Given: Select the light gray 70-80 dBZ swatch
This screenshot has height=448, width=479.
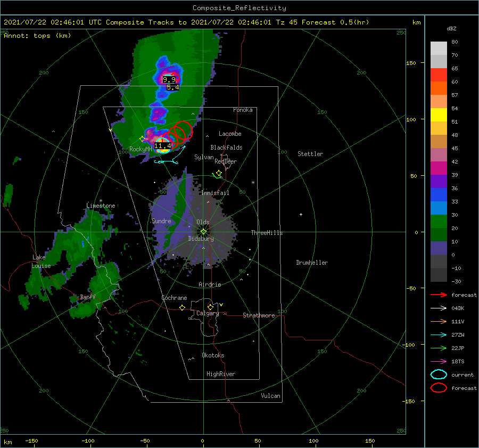Looking at the screenshot, I should pos(439,48).
